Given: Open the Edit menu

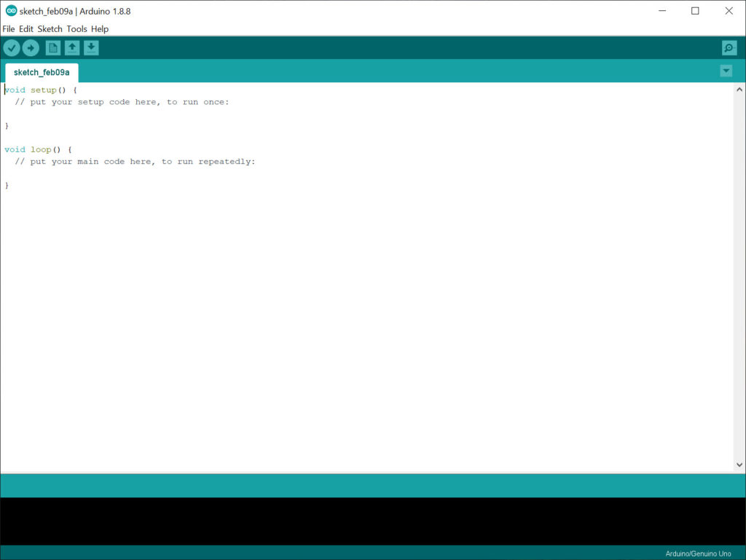Looking at the screenshot, I should [26, 29].
